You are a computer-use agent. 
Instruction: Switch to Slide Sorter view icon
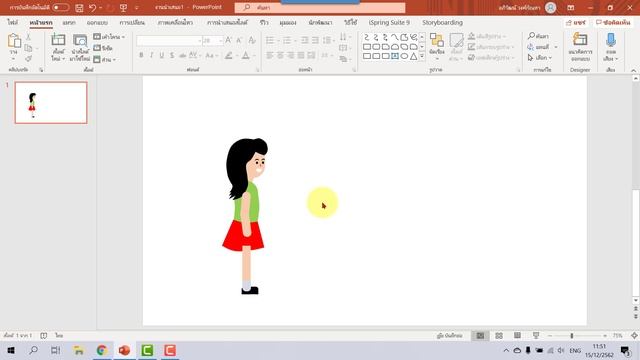pyautogui.click(x=499, y=336)
